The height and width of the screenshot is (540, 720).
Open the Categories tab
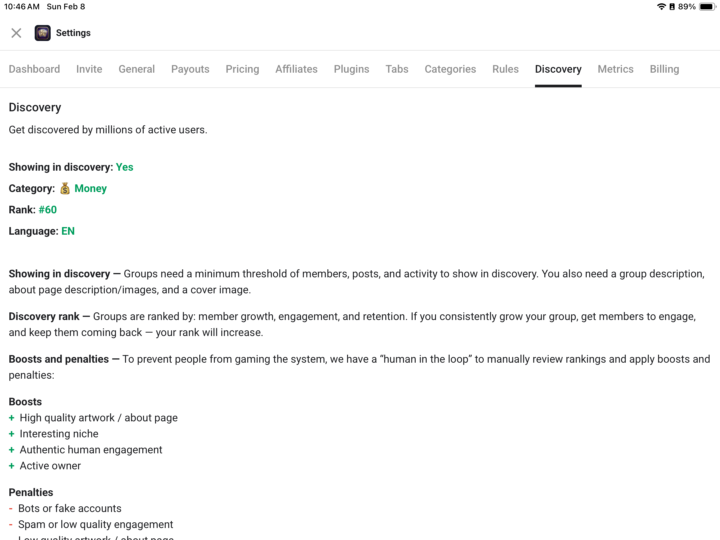[450, 69]
